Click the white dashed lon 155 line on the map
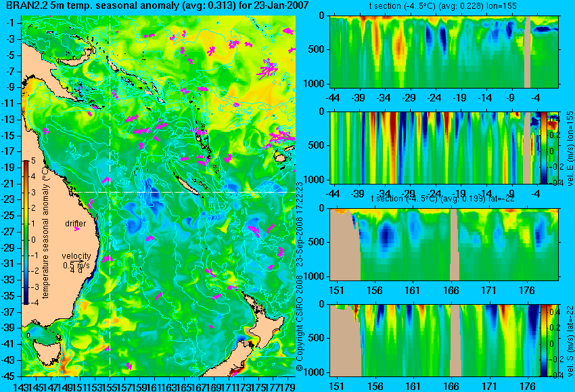Viewport: 575px width, 392px height. pos(110,196)
